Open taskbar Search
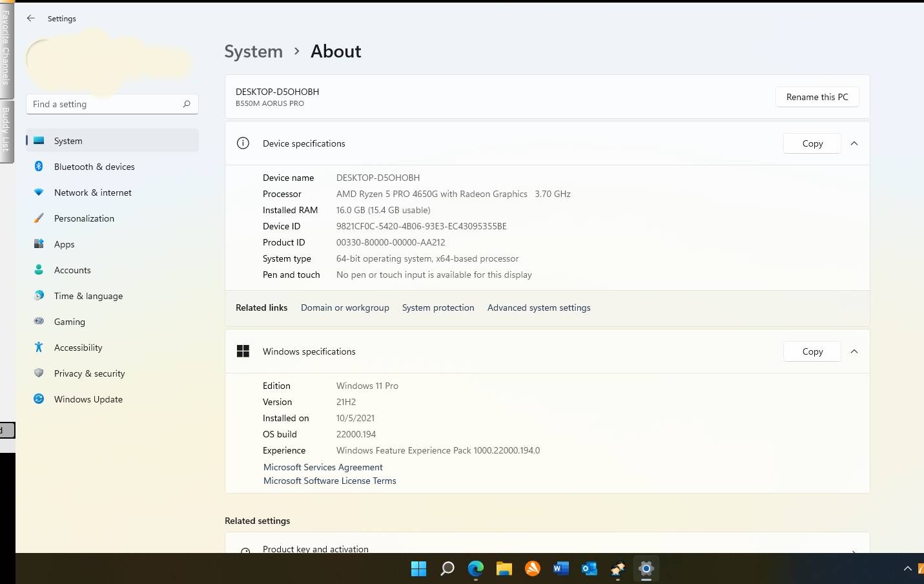This screenshot has width=924, height=584. [447, 568]
